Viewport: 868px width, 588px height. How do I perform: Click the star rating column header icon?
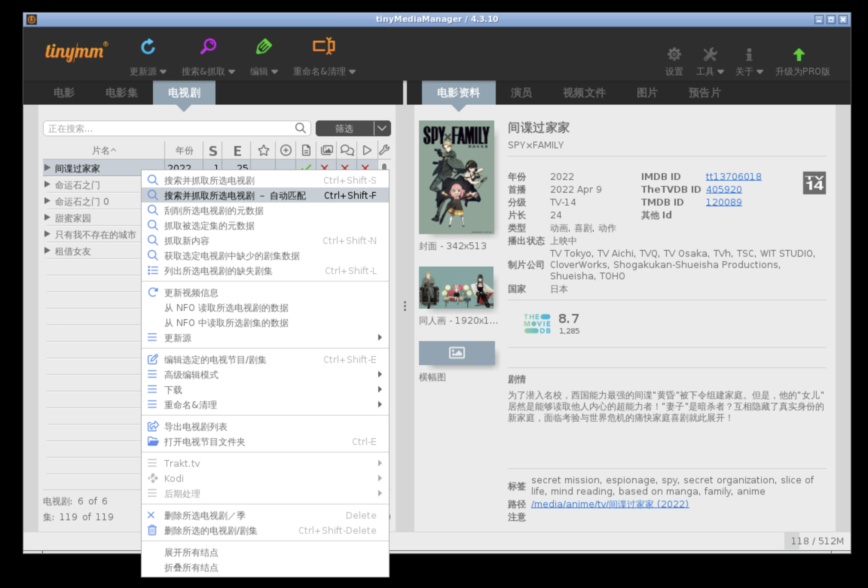click(263, 151)
